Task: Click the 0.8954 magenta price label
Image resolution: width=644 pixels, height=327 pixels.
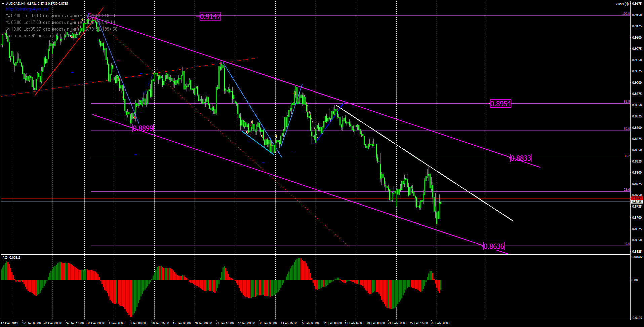Action: click(500, 104)
